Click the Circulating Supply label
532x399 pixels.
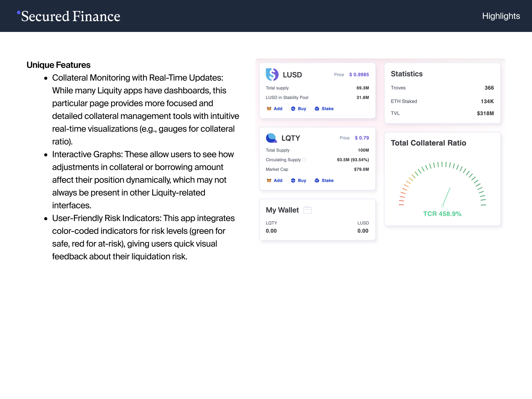283,160
